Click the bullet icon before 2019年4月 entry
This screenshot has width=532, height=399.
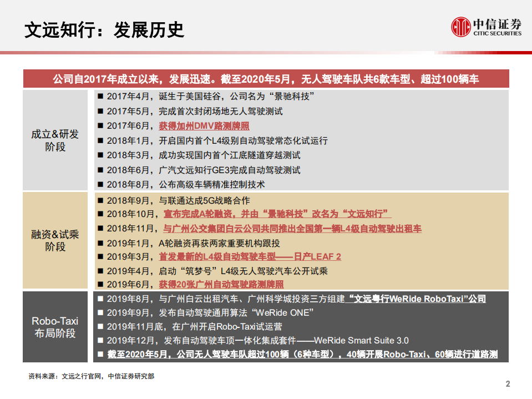100,269
